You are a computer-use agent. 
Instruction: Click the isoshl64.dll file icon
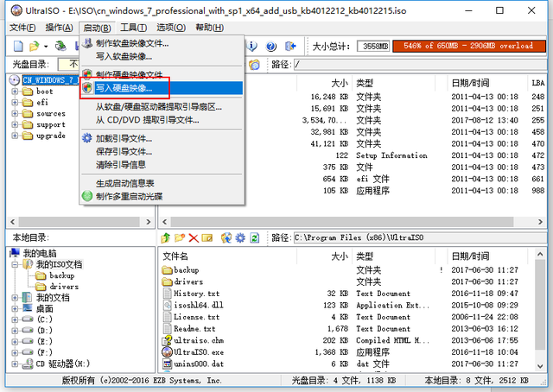167,305
